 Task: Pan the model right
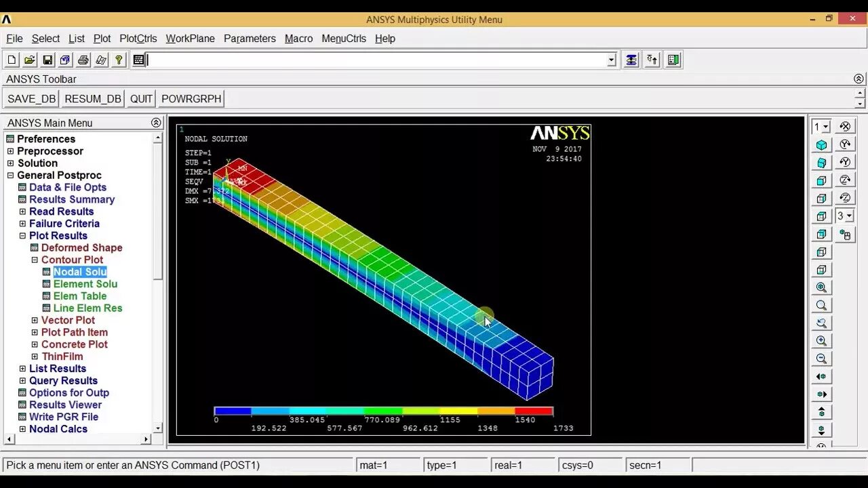click(822, 394)
